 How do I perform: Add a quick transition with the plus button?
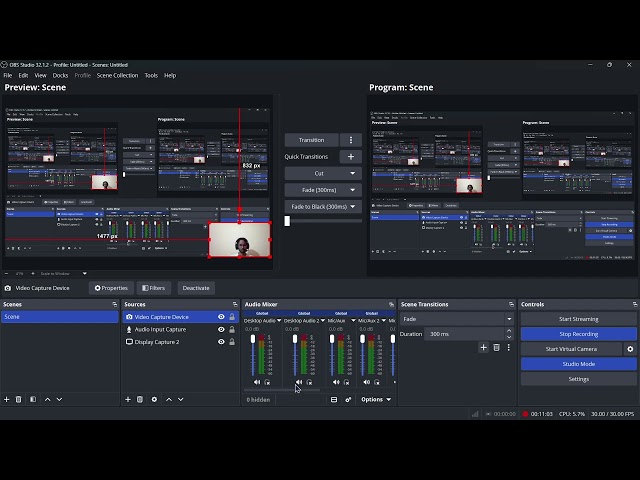tap(351, 157)
